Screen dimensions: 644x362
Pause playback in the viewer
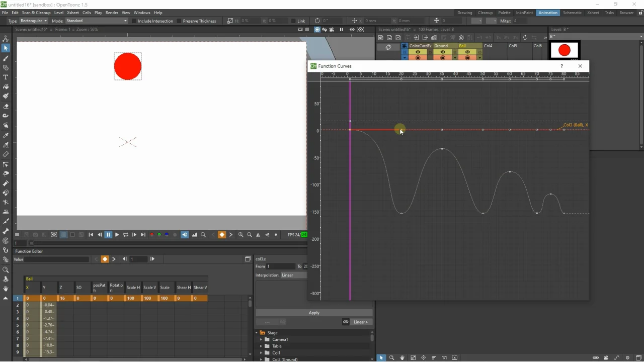108,235
